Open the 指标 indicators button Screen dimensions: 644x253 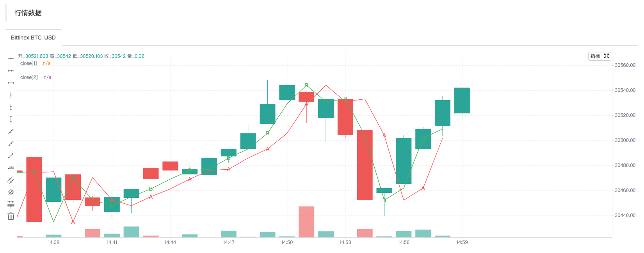coord(595,56)
